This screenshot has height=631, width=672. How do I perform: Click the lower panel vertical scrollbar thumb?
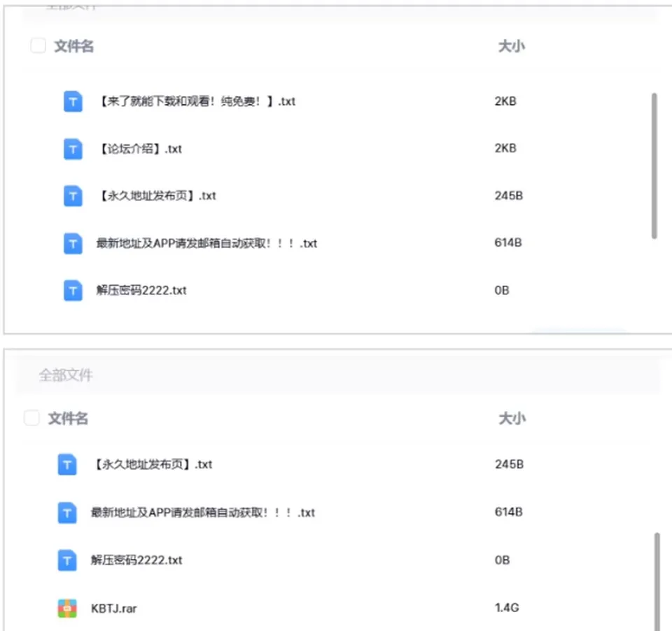657,582
